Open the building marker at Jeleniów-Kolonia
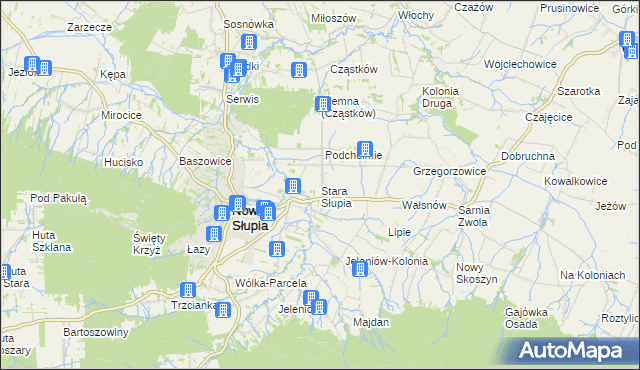Image resolution: width=640 pixels, height=370 pixels. coord(360,269)
